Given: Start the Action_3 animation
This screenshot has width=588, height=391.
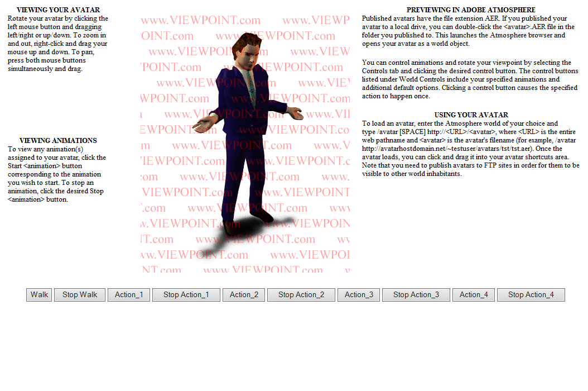Looking at the screenshot, I should coord(359,295).
